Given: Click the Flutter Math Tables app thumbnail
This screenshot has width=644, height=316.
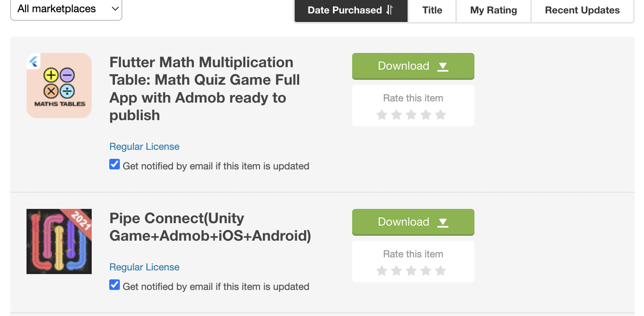Looking at the screenshot, I should tap(59, 86).
